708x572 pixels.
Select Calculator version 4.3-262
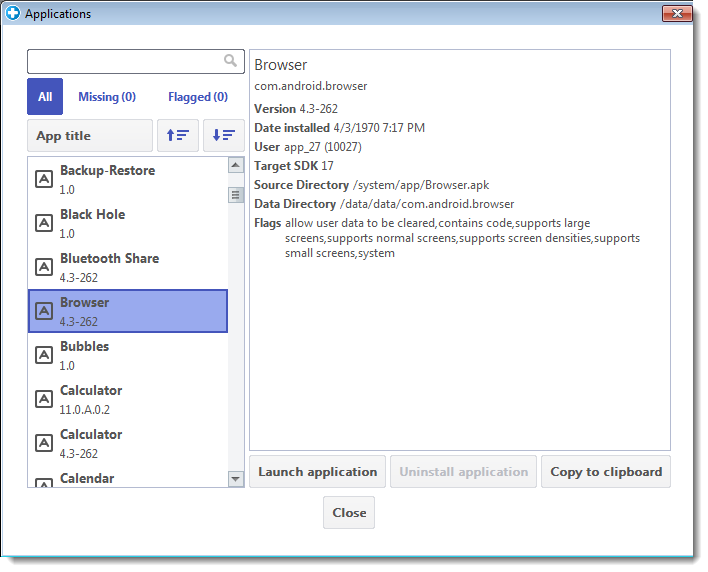point(128,443)
